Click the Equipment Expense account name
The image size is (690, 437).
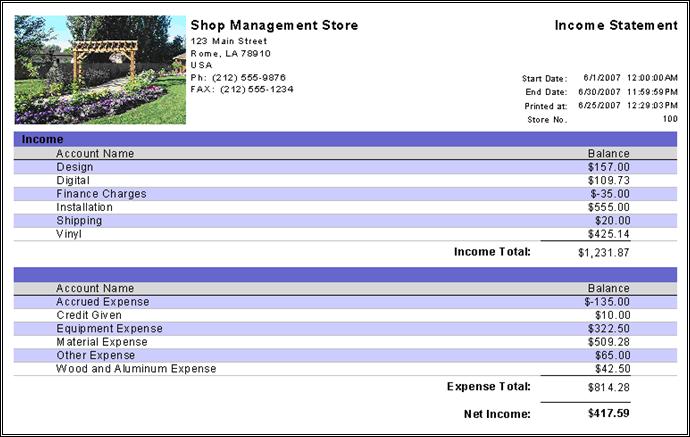click(110, 329)
